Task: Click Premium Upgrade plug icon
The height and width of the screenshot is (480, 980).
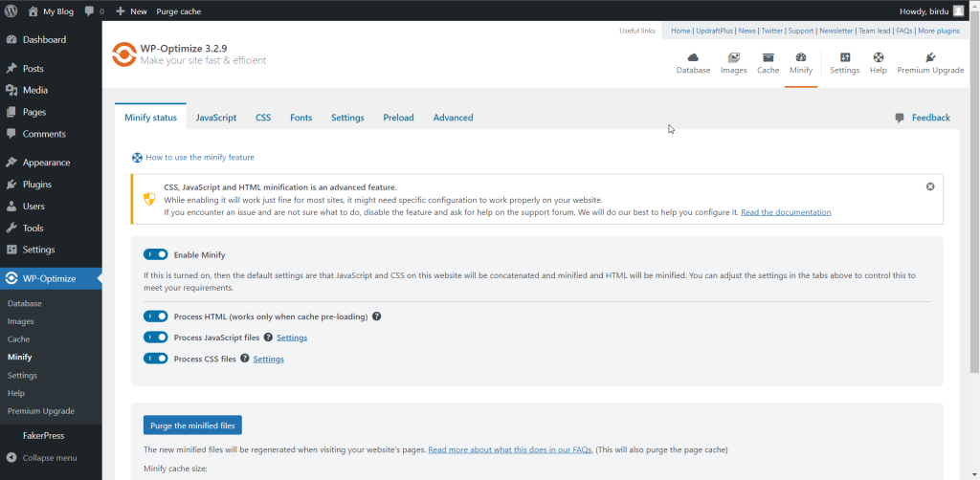Action: (x=930, y=57)
